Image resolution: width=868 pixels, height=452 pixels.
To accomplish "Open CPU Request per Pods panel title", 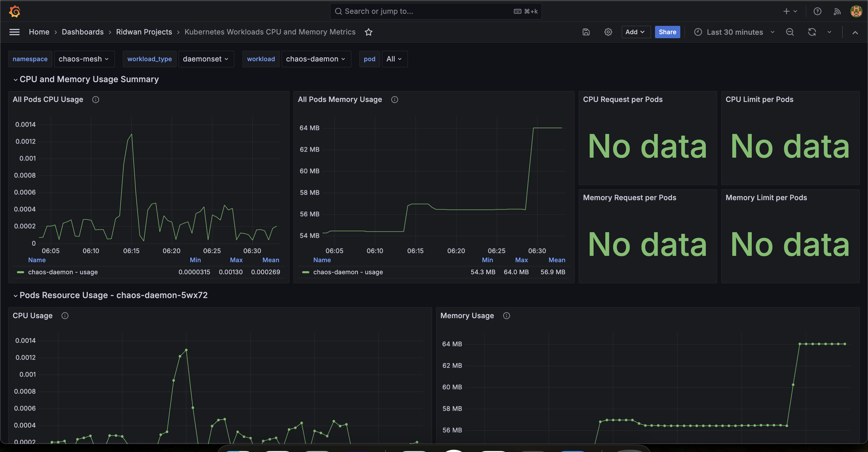I will (623, 99).
